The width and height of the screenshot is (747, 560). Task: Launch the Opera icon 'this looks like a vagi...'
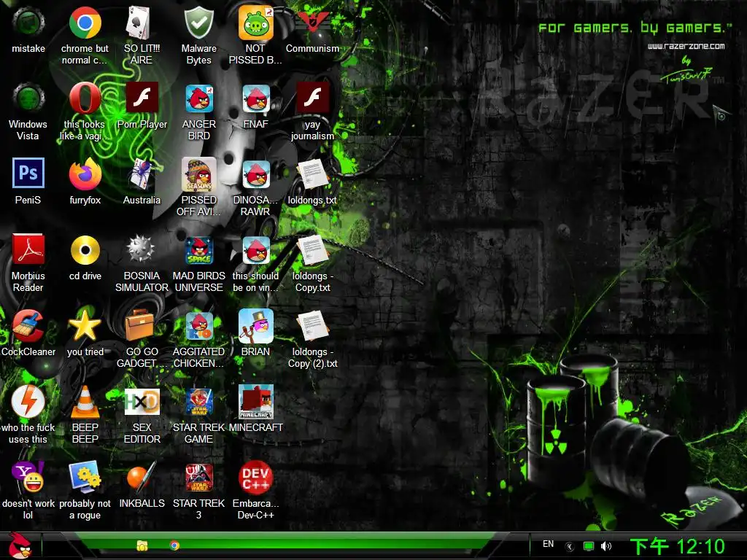(85, 98)
